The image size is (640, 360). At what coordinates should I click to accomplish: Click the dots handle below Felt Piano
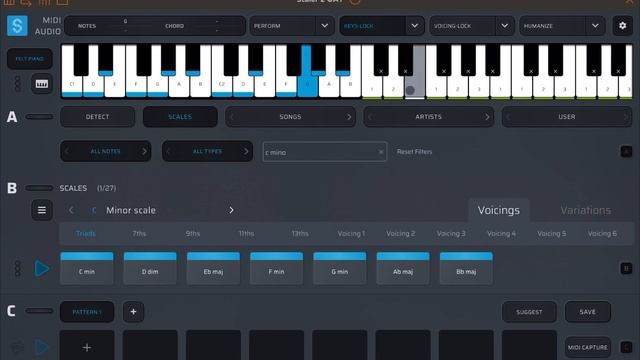click(x=17, y=83)
